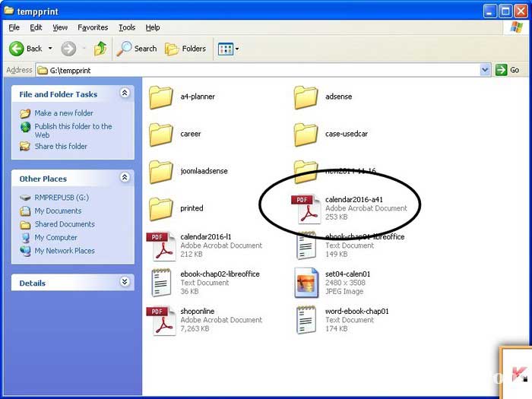
Task: Open the address bar dropdown list
Action: (x=485, y=70)
